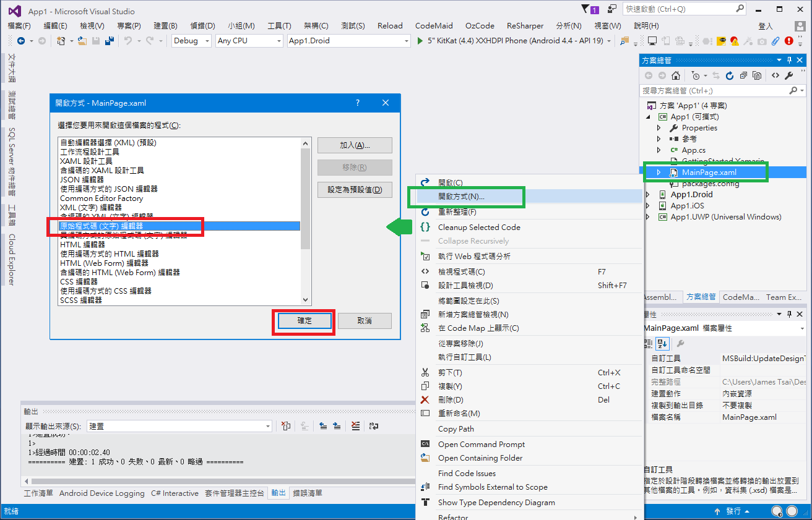The image size is (812, 520).
Task: Click wrench Properties icon in Solution Explorer toolbar
Action: tap(789, 75)
